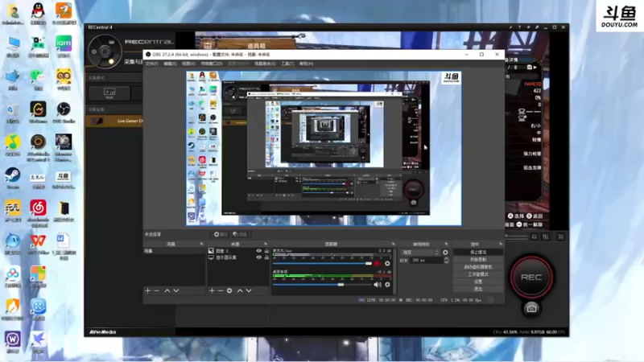Toggle lock on the image source
Screen dimensions: 644x362
pyautogui.click(x=266, y=251)
